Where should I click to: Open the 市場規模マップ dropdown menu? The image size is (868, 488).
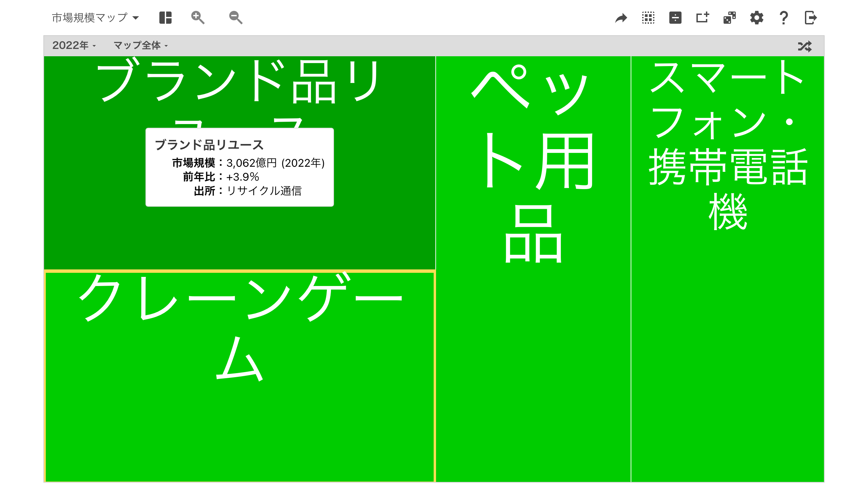(95, 18)
